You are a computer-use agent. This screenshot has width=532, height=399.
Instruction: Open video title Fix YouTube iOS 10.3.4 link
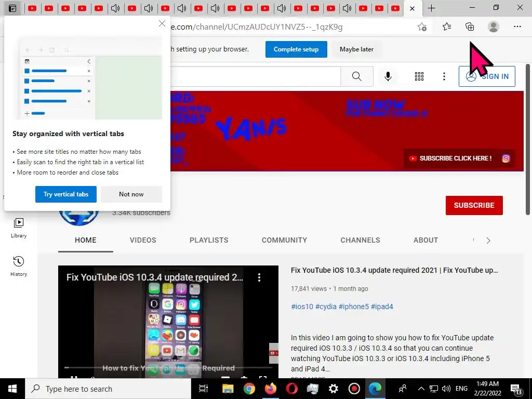[394, 270]
